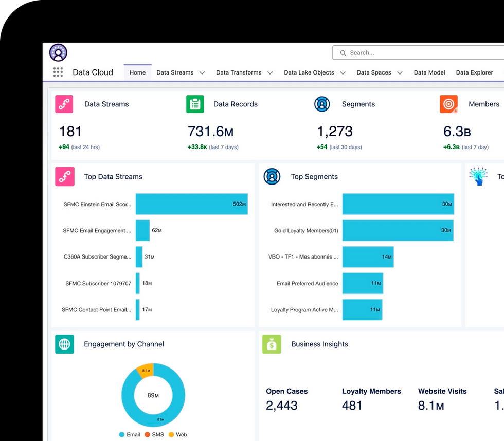Click the Business Insights heading
The image size is (504, 441).
[319, 344]
